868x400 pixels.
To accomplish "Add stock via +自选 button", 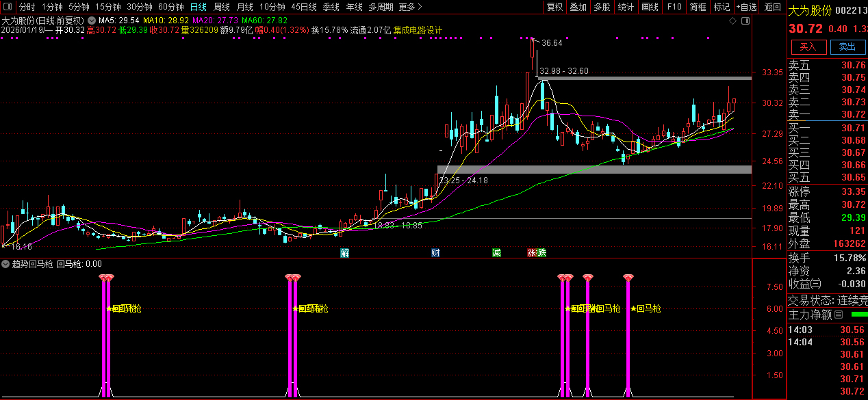I will coord(747,7).
